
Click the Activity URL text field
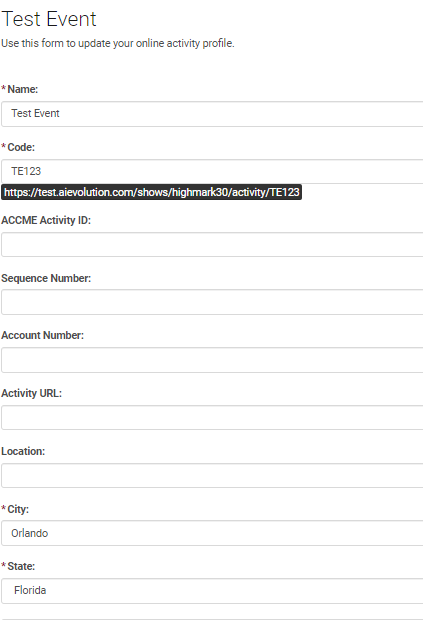pos(212,418)
